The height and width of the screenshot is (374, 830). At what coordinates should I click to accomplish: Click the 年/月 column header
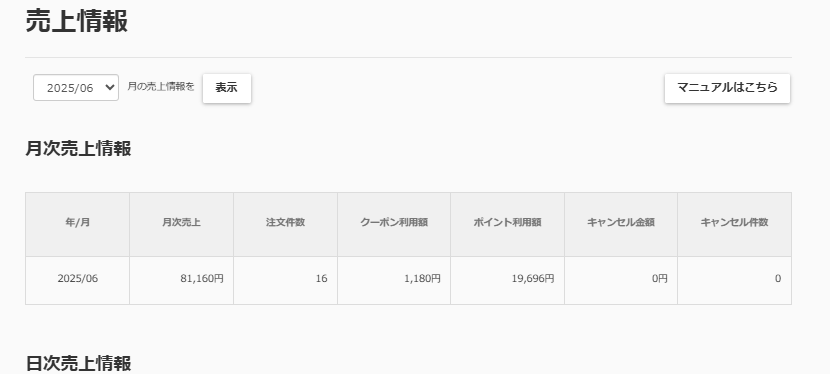(77, 224)
